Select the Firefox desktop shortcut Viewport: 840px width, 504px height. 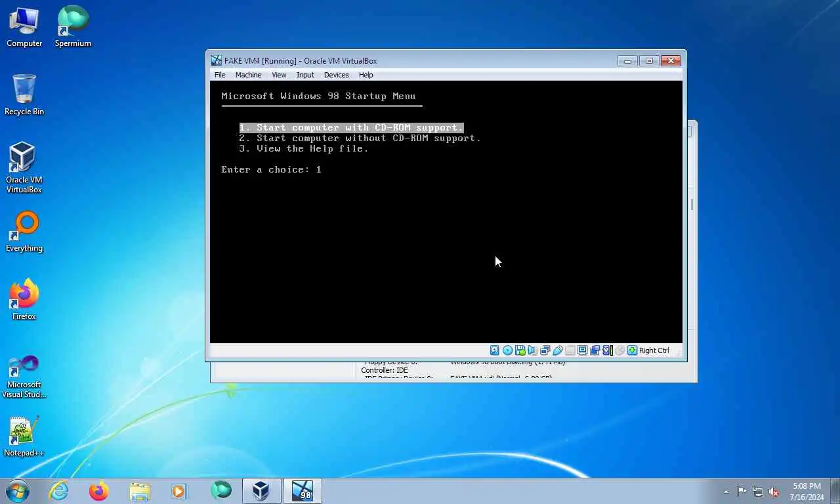pyautogui.click(x=24, y=300)
